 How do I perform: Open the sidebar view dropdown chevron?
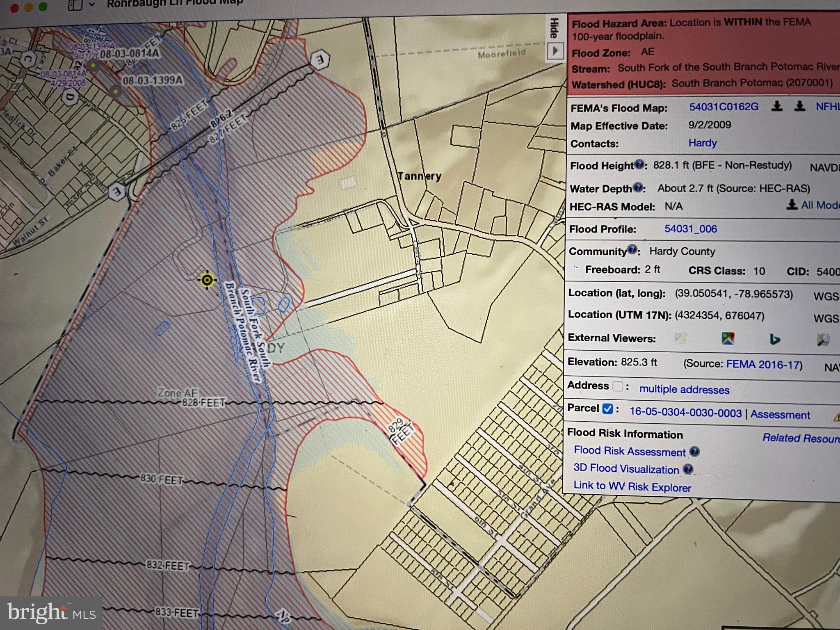(92, 5)
